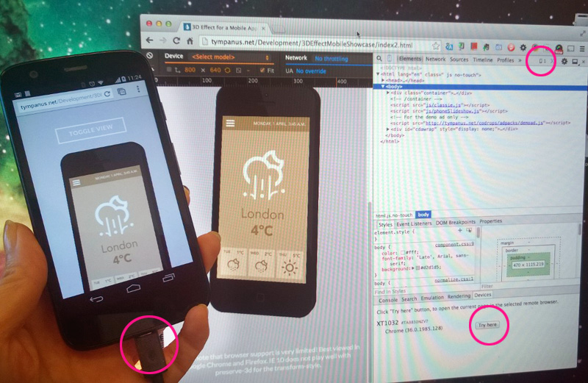
Task: Click the red square extension icon in toolbar
Action: pos(473,46)
